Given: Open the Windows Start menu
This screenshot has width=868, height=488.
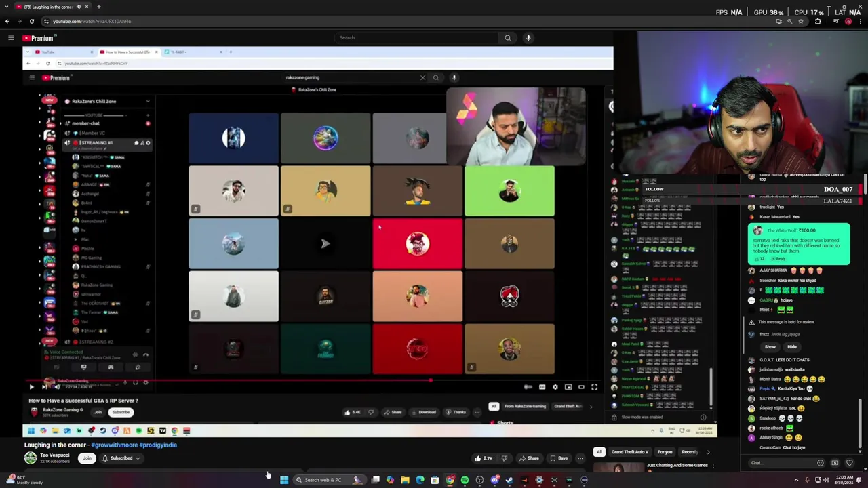Looking at the screenshot, I should point(283,480).
